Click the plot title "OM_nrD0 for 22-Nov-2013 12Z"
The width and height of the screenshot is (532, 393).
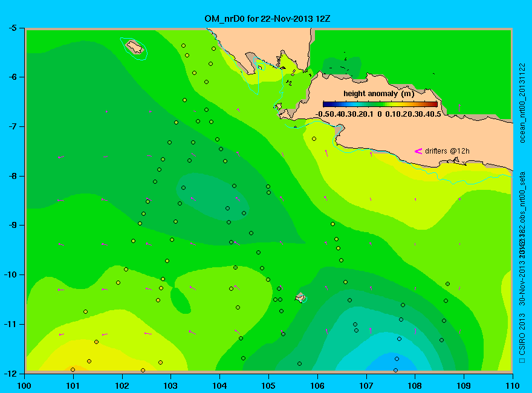coord(267,19)
